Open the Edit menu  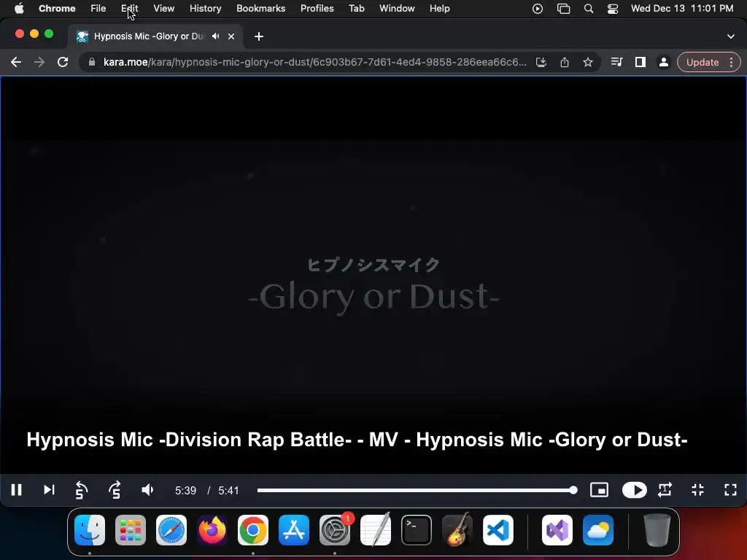tap(130, 9)
